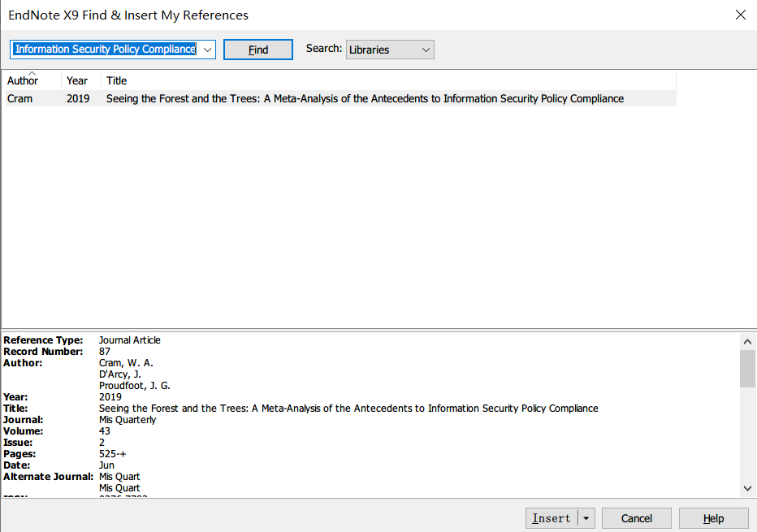Sort references by the Author column

click(22, 80)
